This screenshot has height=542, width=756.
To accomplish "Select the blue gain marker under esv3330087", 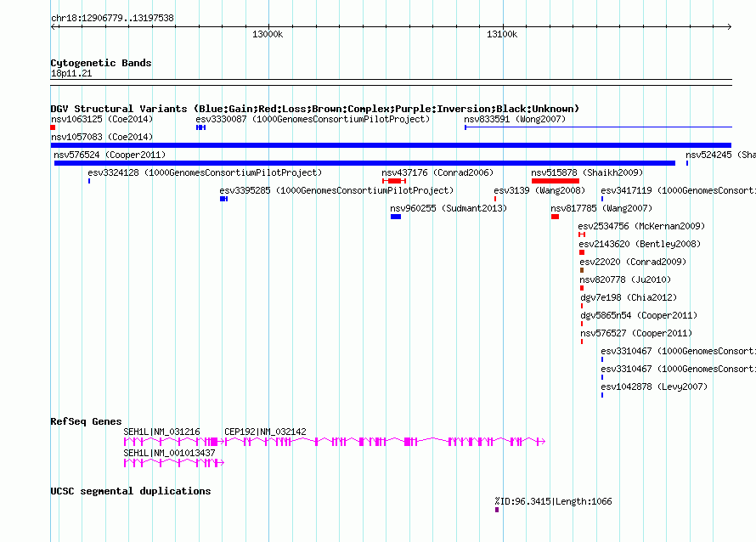I will [x=201, y=127].
